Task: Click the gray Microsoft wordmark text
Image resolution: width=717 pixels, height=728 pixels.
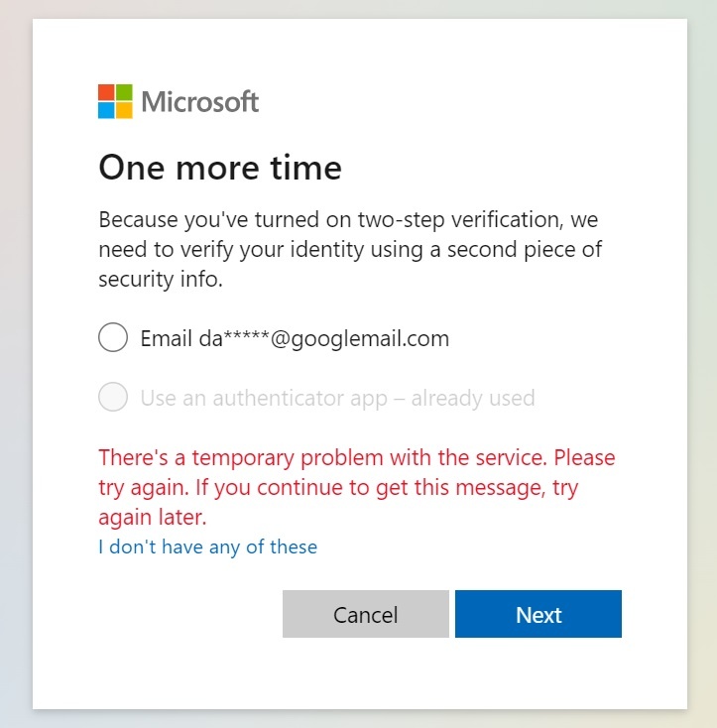Action: (x=200, y=101)
